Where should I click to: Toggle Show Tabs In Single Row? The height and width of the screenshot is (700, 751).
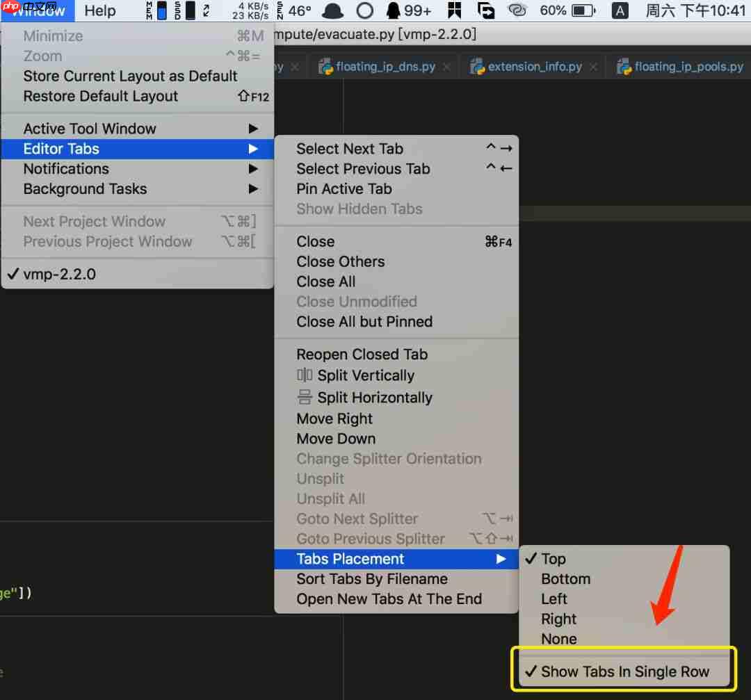622,671
